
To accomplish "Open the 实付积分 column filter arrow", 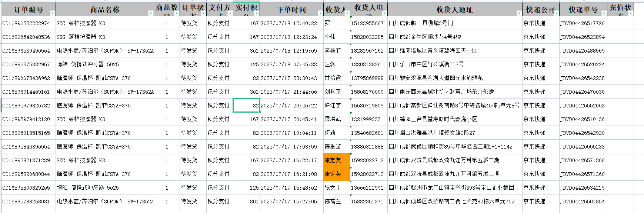I will pyautogui.click(x=256, y=13).
